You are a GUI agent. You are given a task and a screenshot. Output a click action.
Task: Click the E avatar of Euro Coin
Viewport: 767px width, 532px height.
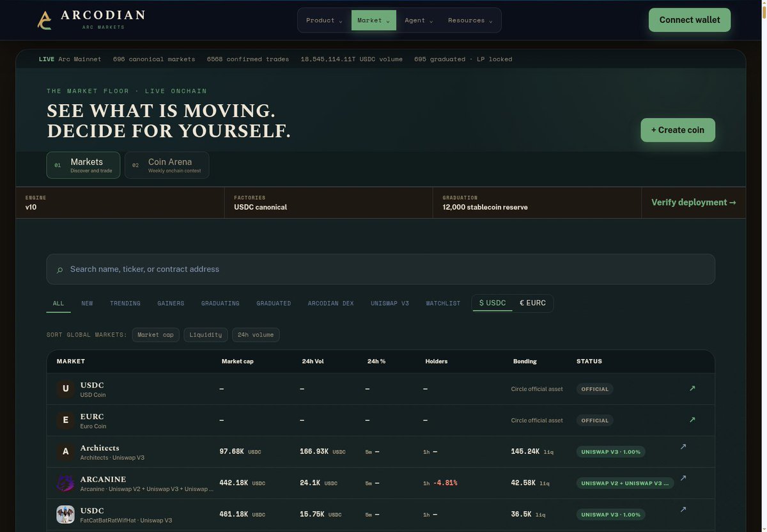(65, 420)
